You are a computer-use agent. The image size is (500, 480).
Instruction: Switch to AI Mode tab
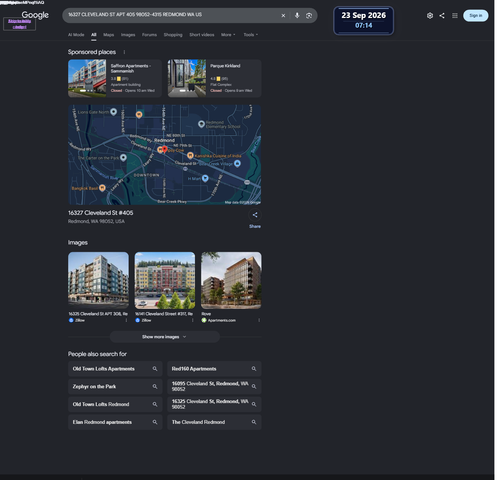76,35
